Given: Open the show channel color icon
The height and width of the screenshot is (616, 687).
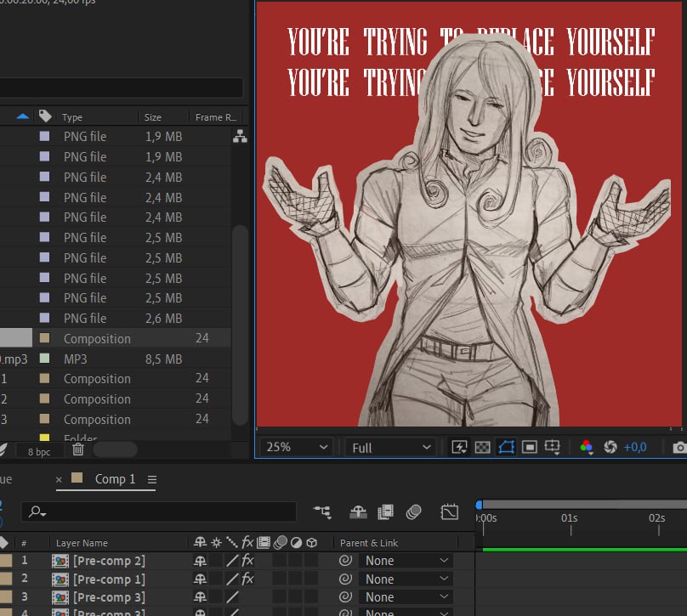Looking at the screenshot, I should tap(586, 447).
